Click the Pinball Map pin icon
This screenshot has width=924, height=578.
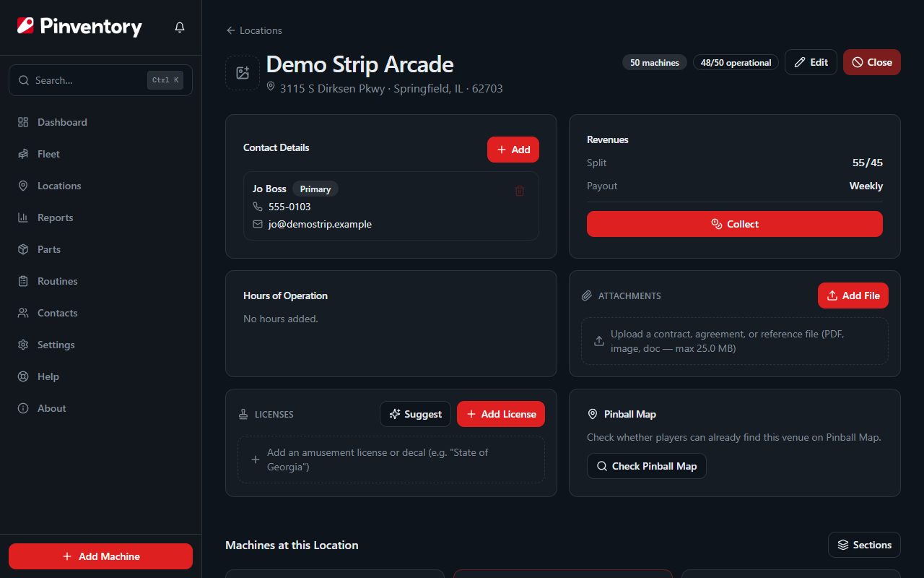coord(593,414)
